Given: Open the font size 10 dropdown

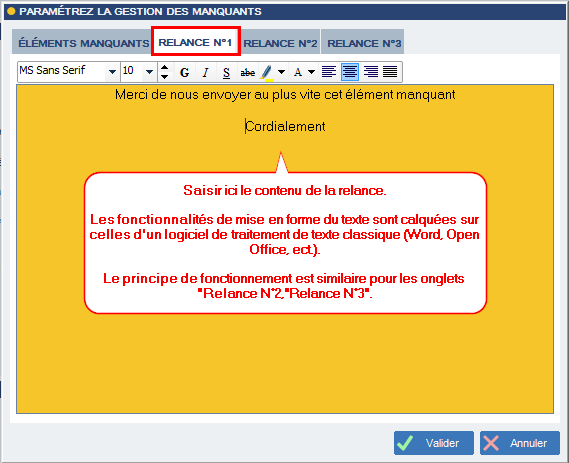Looking at the screenshot, I should (x=149, y=72).
